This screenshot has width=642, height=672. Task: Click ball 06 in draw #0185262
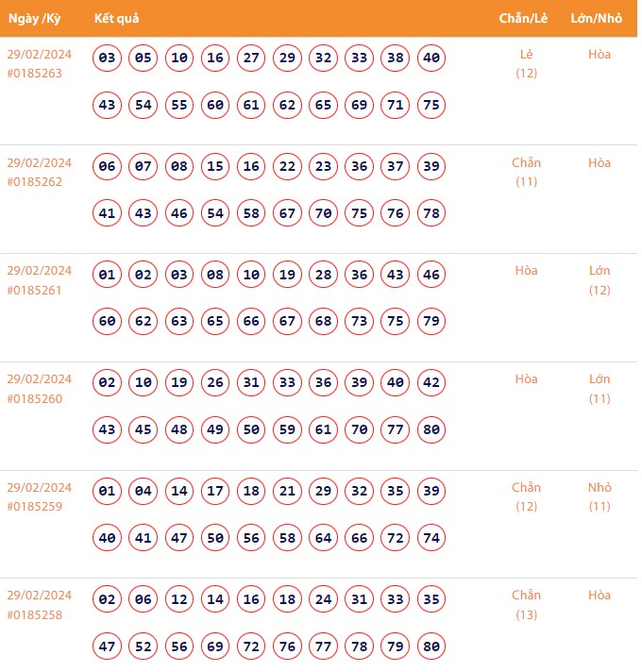pos(108,167)
